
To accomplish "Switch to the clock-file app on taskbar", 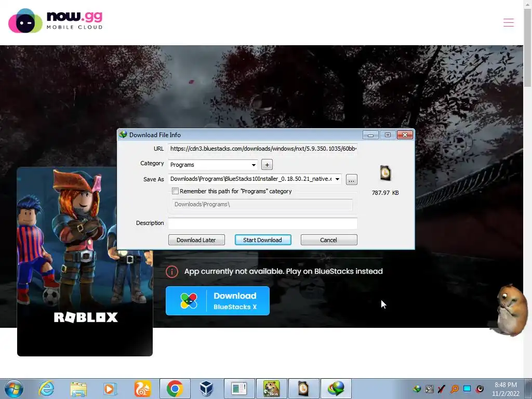I will click(303, 389).
